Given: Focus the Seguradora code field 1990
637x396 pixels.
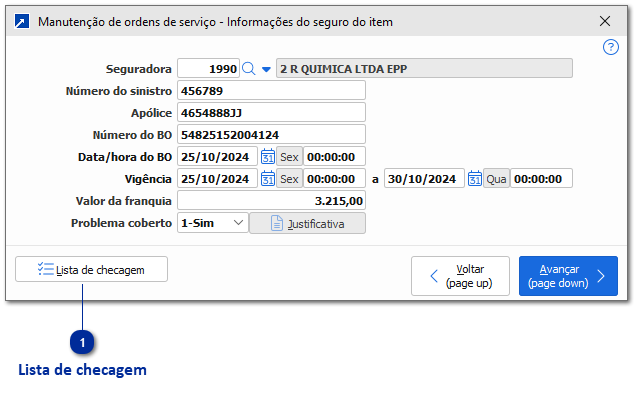Looking at the screenshot, I should tap(208, 69).
